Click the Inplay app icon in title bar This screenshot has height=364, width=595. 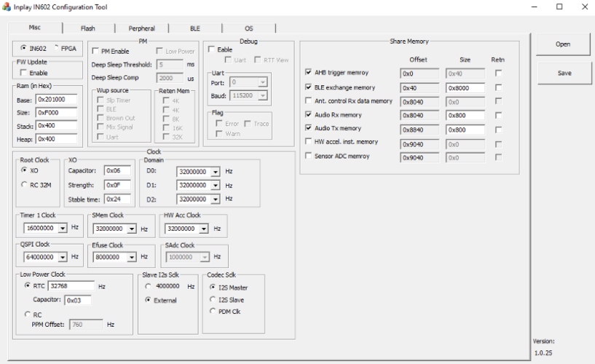click(x=7, y=7)
